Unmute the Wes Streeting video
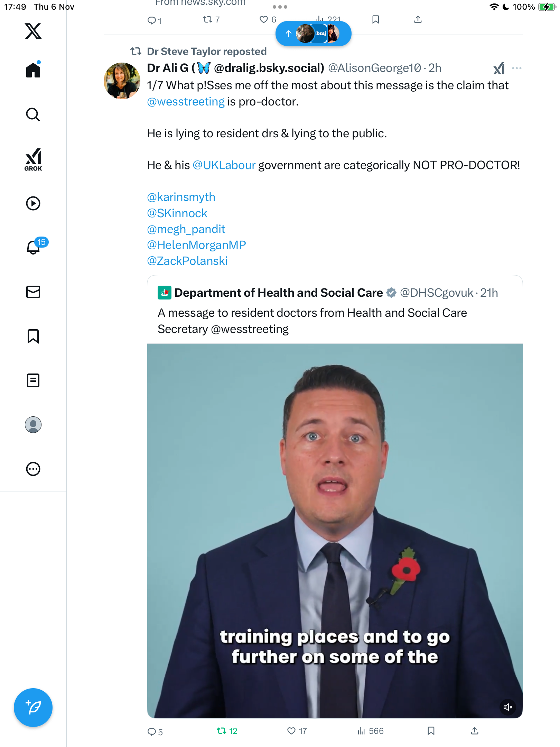Screen dimensions: 560x747 coord(508,707)
